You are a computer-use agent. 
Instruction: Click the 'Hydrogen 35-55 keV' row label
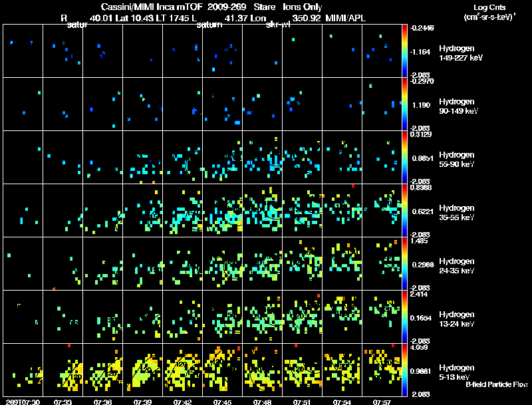click(457, 213)
